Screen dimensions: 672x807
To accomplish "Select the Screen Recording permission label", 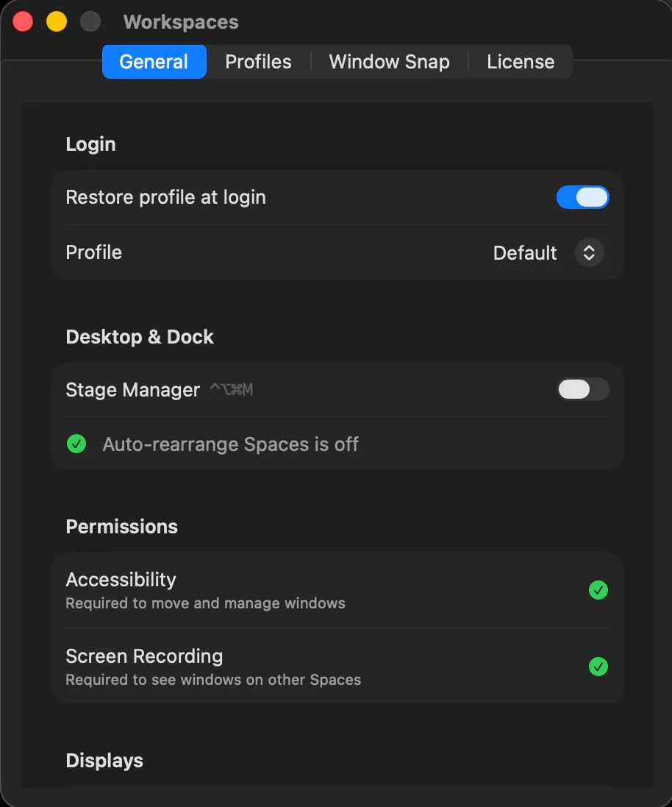I will (x=144, y=656).
